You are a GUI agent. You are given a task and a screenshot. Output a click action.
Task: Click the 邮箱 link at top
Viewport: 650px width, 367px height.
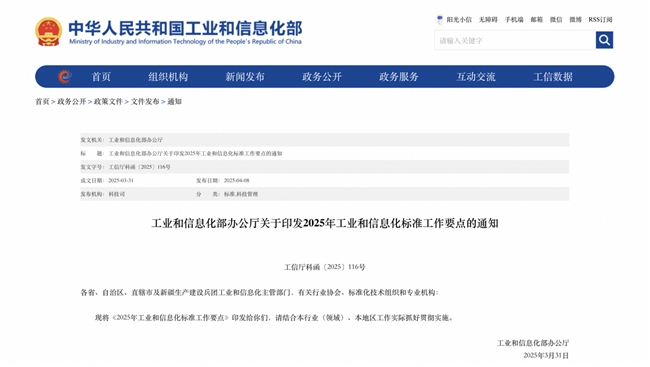tap(537, 19)
